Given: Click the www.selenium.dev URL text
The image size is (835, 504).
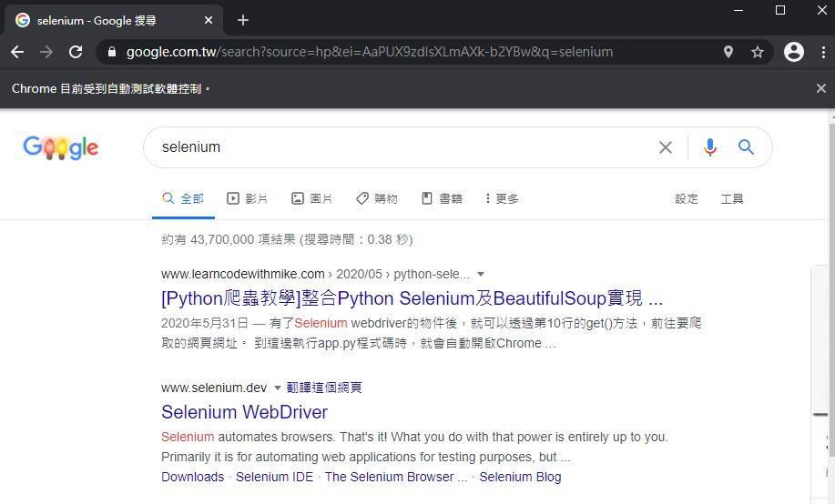Looking at the screenshot, I should [214, 388].
